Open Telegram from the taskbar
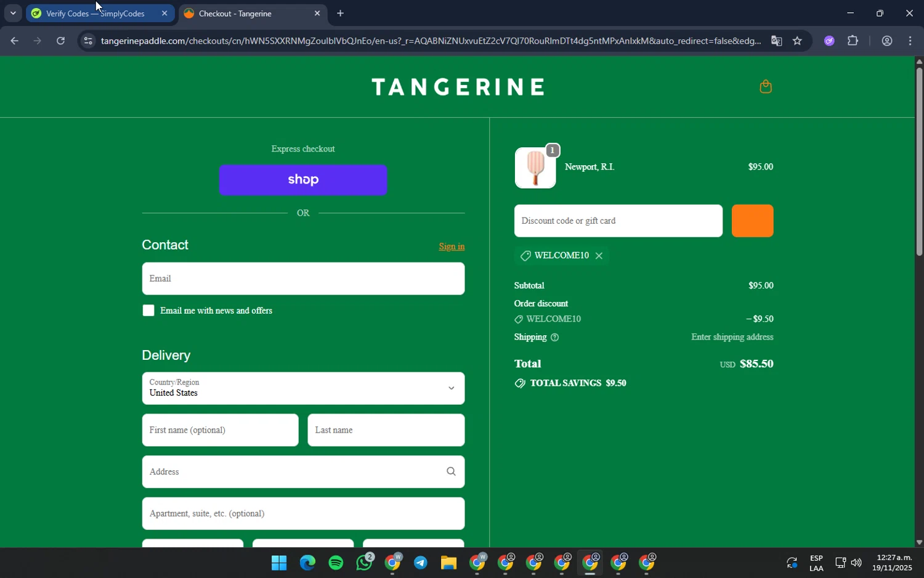This screenshot has height=578, width=924. point(421,563)
